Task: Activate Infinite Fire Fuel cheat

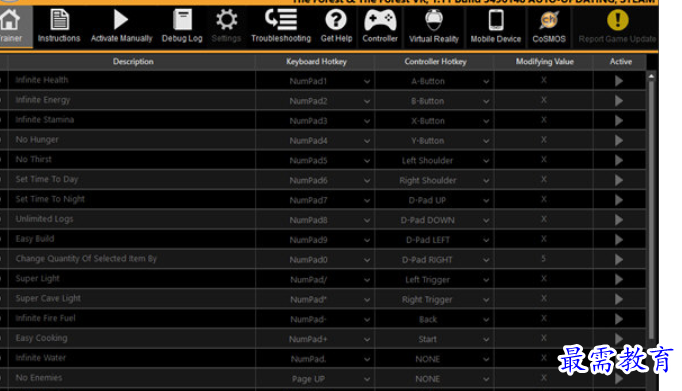Action: (619, 319)
